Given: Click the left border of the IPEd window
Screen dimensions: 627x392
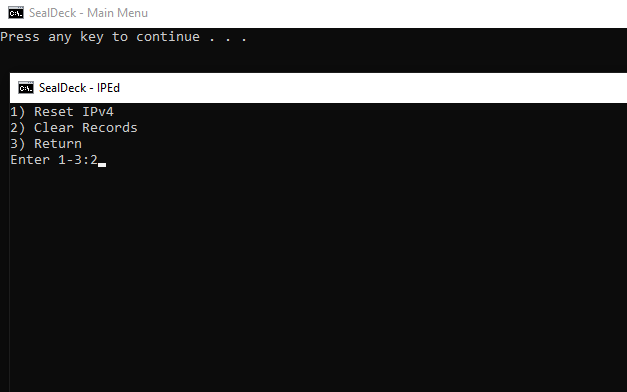Looking at the screenshot, I should 10,240.
